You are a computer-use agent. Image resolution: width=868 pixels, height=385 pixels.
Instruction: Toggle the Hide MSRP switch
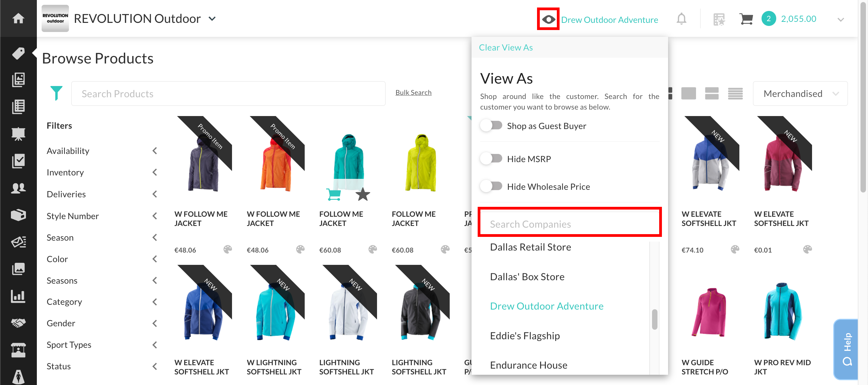point(491,159)
